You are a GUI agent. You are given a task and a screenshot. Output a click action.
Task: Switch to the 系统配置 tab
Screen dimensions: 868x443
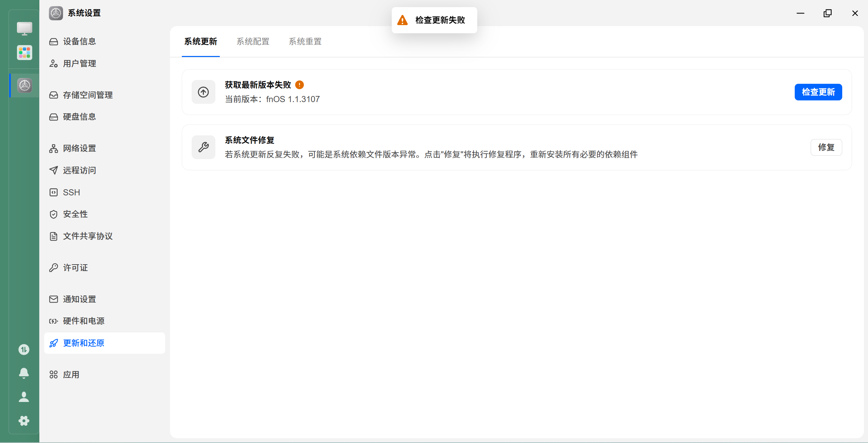[x=253, y=42]
